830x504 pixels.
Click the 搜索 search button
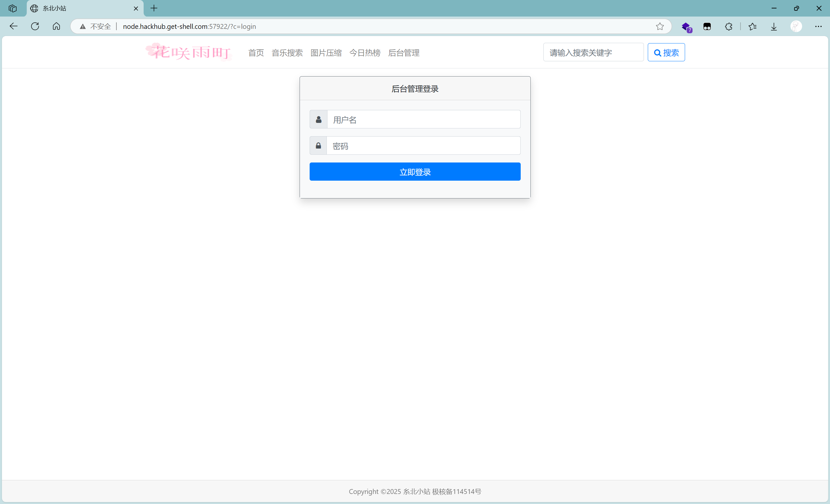[x=666, y=52]
